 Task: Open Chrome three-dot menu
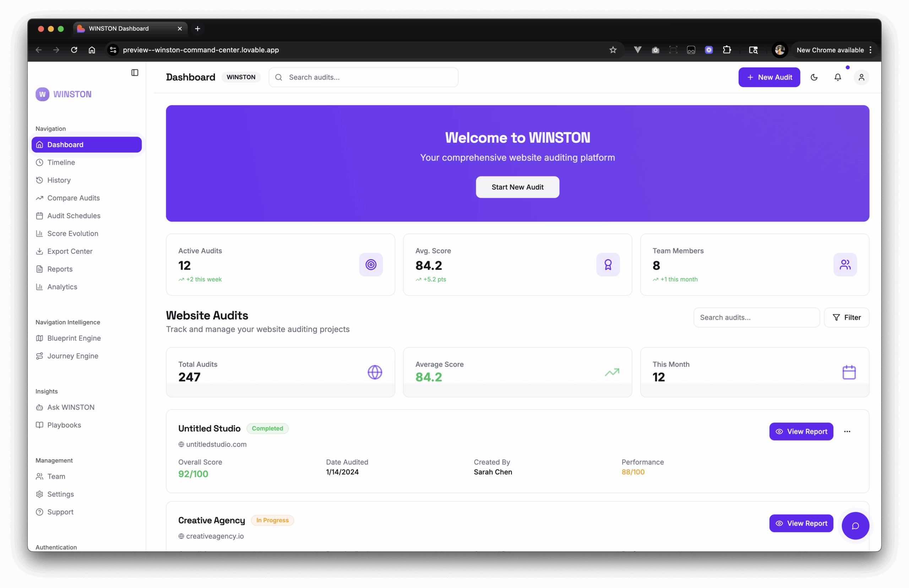point(870,50)
